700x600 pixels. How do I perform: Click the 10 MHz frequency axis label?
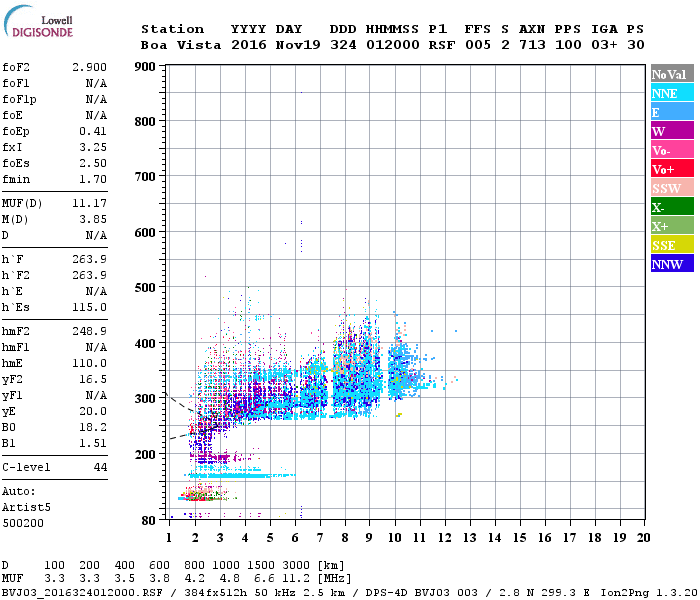pyautogui.click(x=395, y=538)
